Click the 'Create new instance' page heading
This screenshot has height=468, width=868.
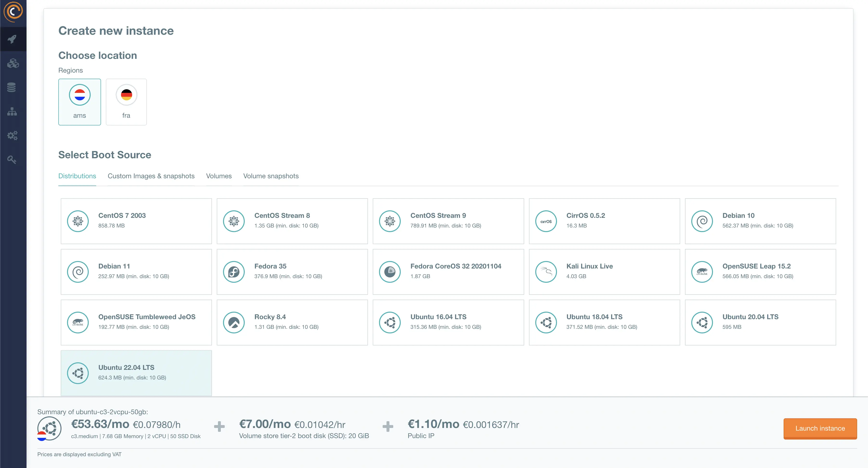point(116,31)
